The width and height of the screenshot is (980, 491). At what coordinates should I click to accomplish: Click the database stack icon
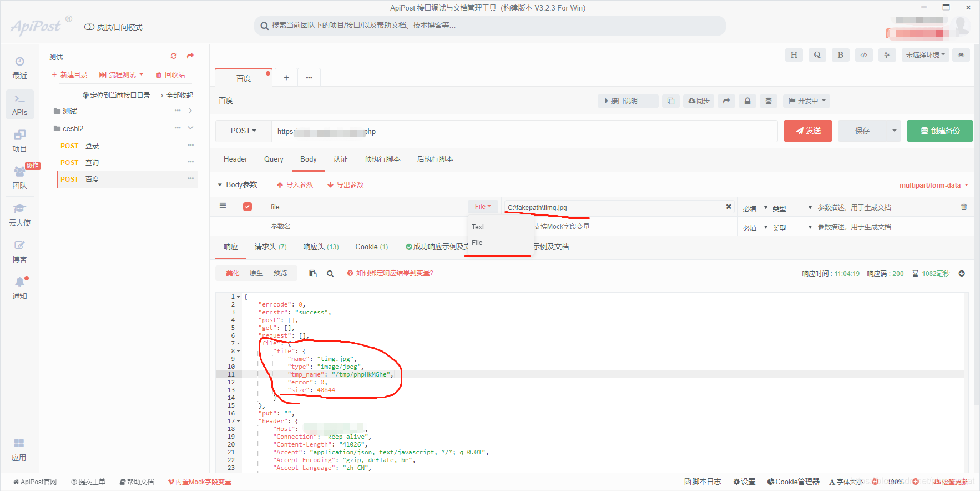pyautogui.click(x=768, y=101)
